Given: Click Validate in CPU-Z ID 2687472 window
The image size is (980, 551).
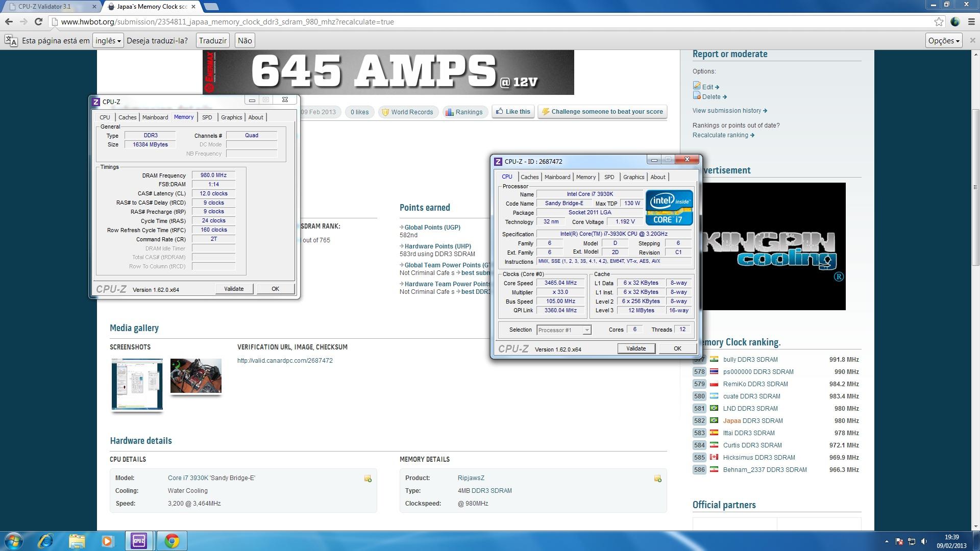Looking at the screenshot, I should click(636, 348).
